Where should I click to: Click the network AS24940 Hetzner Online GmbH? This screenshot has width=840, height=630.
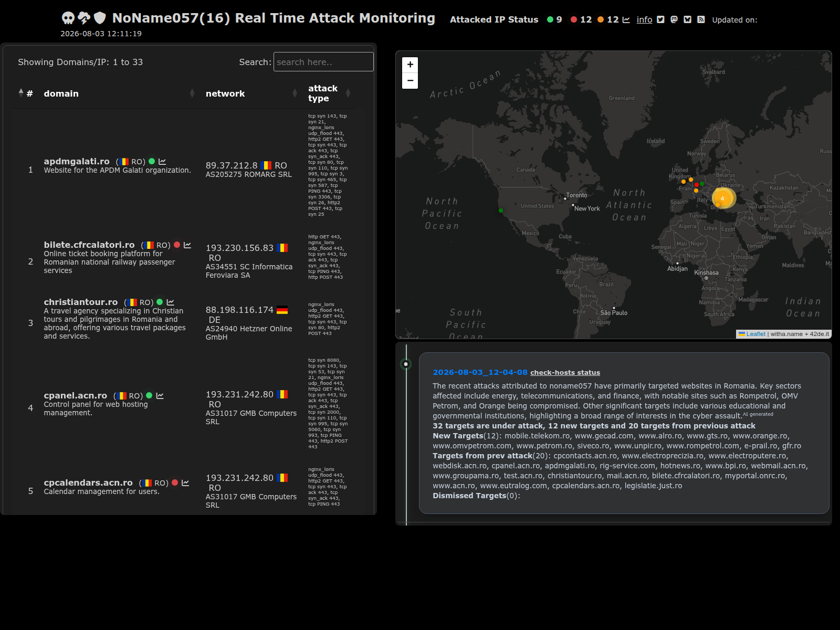[249, 333]
